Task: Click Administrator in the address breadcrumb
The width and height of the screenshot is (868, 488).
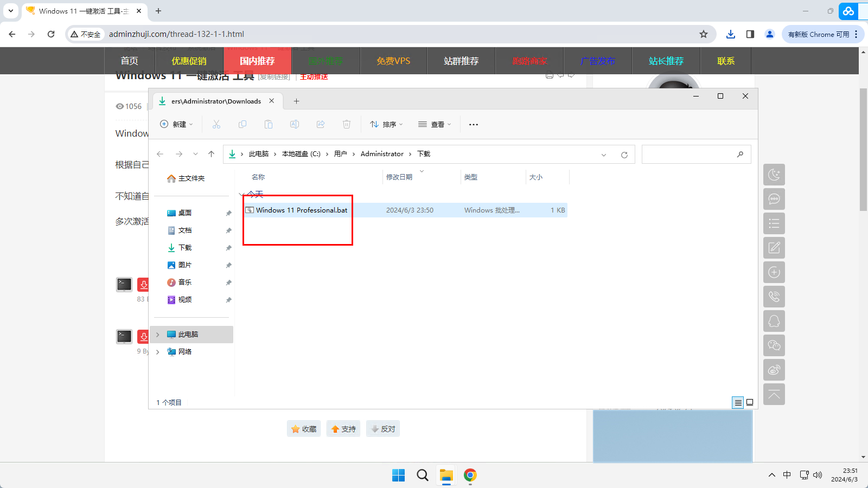Action: click(382, 154)
